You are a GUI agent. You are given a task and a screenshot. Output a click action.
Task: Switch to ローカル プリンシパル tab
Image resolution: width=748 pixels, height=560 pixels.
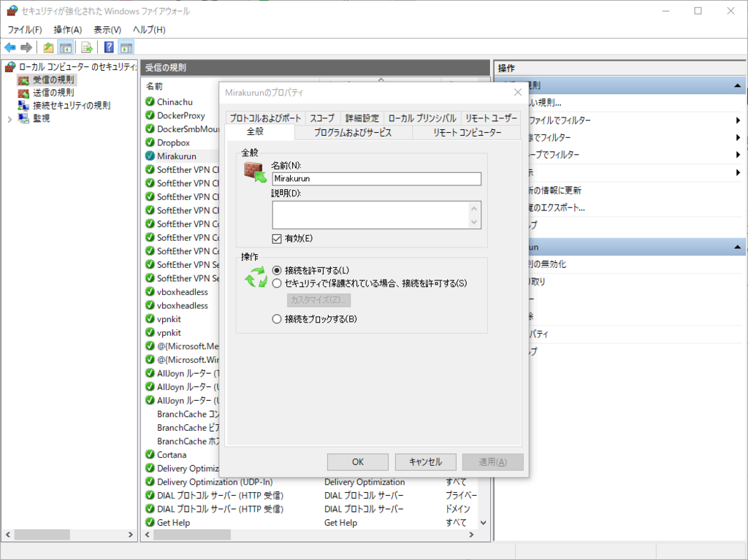click(x=422, y=118)
